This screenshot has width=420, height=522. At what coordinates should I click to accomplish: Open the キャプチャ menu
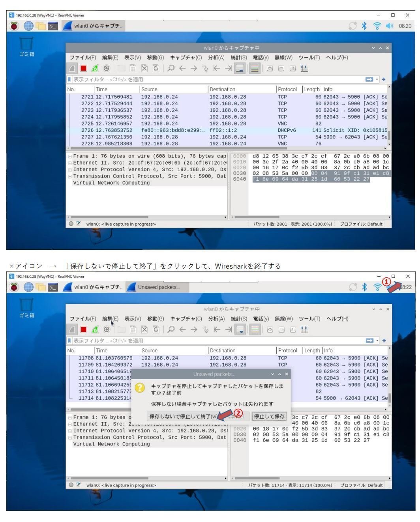click(x=186, y=57)
